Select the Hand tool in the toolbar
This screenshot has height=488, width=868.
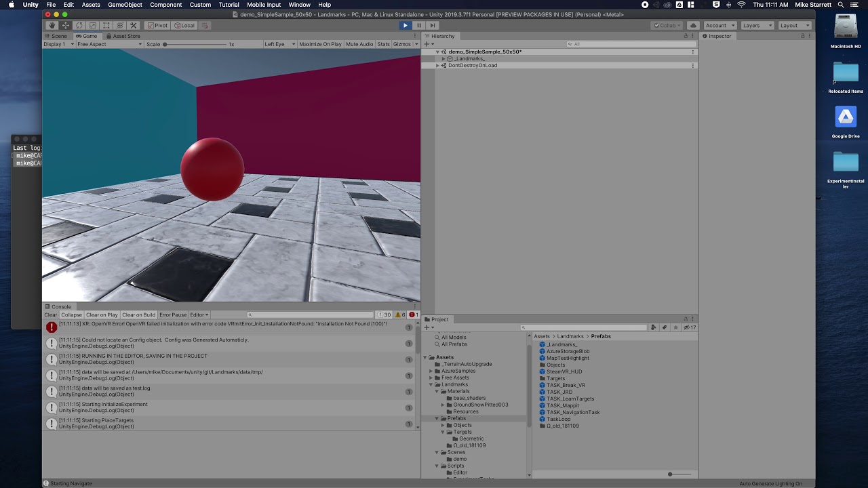point(52,25)
